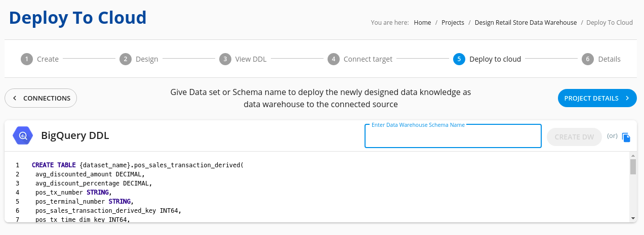
Task: Click step 1 Create circle icon
Action: (26, 59)
